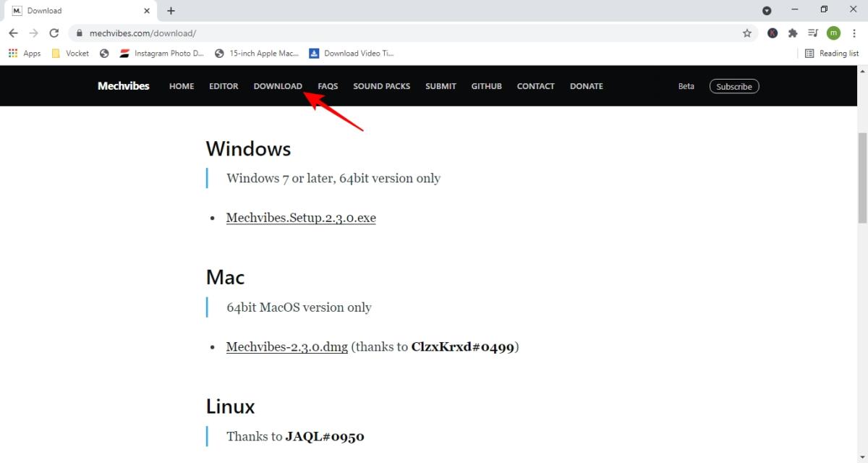This screenshot has height=463, width=868.
Task: Open the GITHUB nav item
Action: tap(487, 86)
